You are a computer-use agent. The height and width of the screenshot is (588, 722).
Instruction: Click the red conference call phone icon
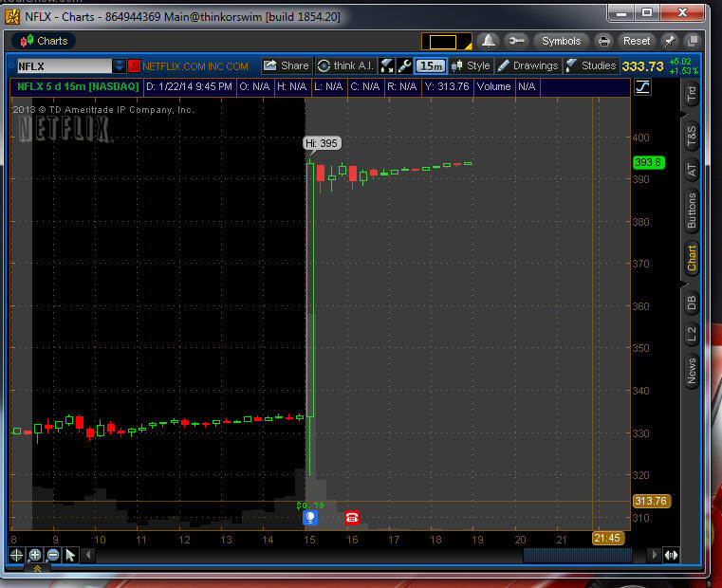tap(352, 518)
